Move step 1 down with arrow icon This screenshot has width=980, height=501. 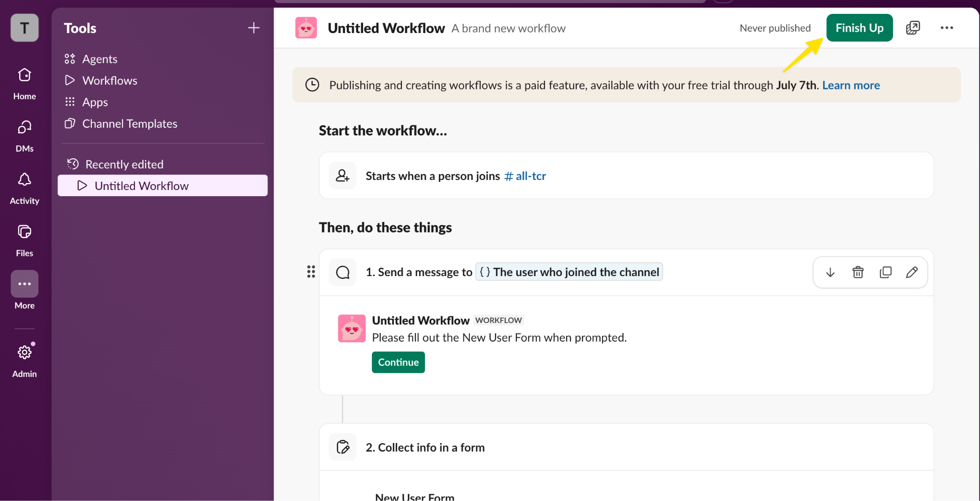pyautogui.click(x=830, y=272)
